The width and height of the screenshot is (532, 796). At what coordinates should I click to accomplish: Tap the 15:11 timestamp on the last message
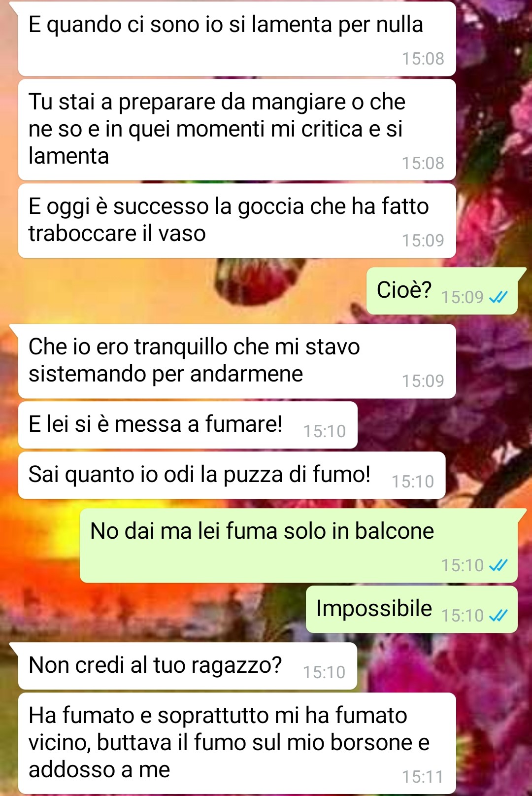point(423,777)
